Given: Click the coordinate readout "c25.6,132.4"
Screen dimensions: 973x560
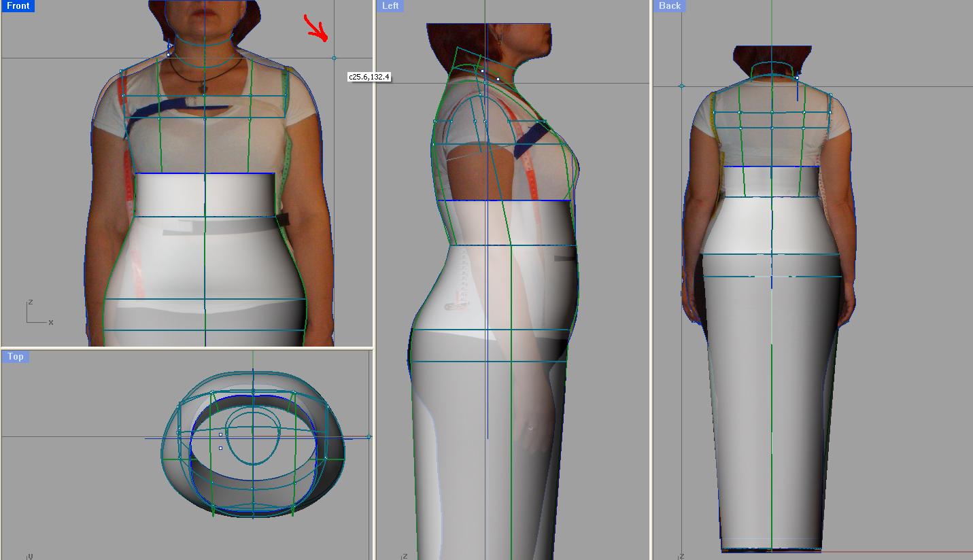Looking at the screenshot, I should [369, 77].
